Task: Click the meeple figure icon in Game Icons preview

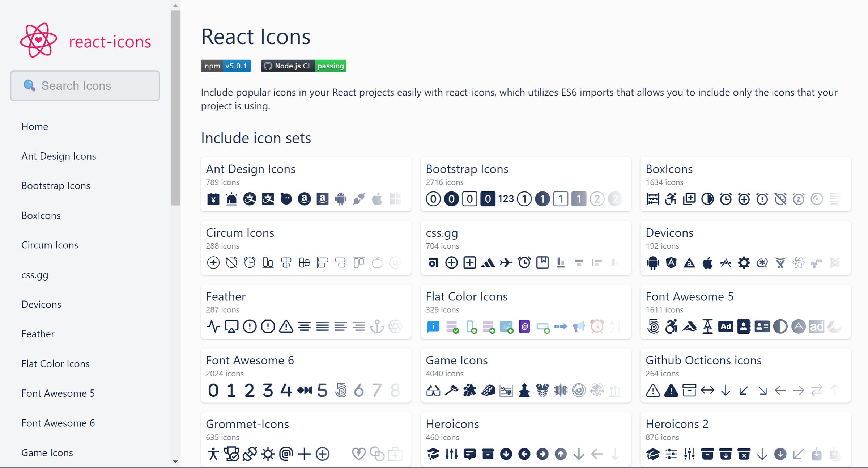Action: (470, 391)
